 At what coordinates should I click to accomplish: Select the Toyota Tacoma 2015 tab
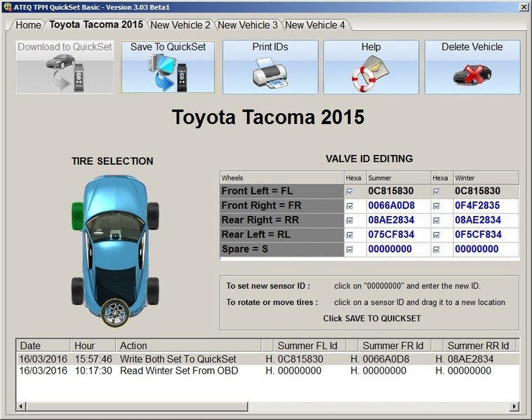[96, 25]
